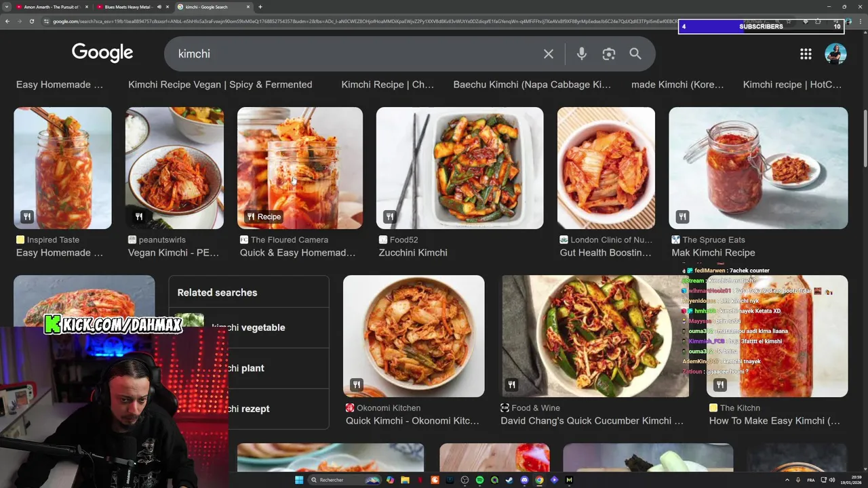This screenshot has height=488, width=868.
Task: Open 'Vegan Kimchi - PE...' title link
Action: [174, 253]
